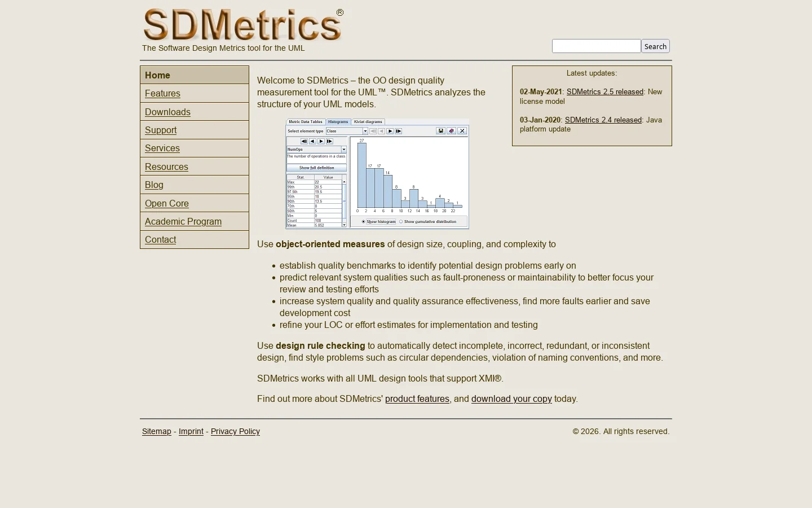Image resolution: width=812 pixels, height=508 pixels.
Task: Follow the product features link
Action: (x=417, y=399)
